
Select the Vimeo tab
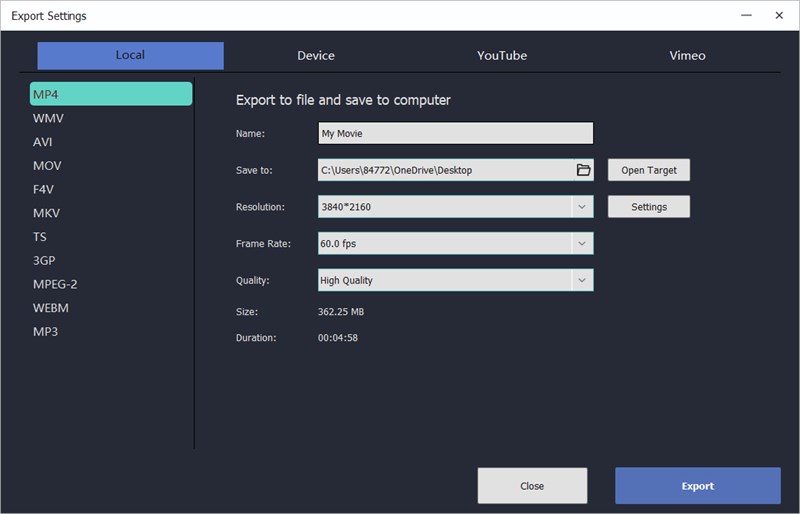[x=687, y=56]
